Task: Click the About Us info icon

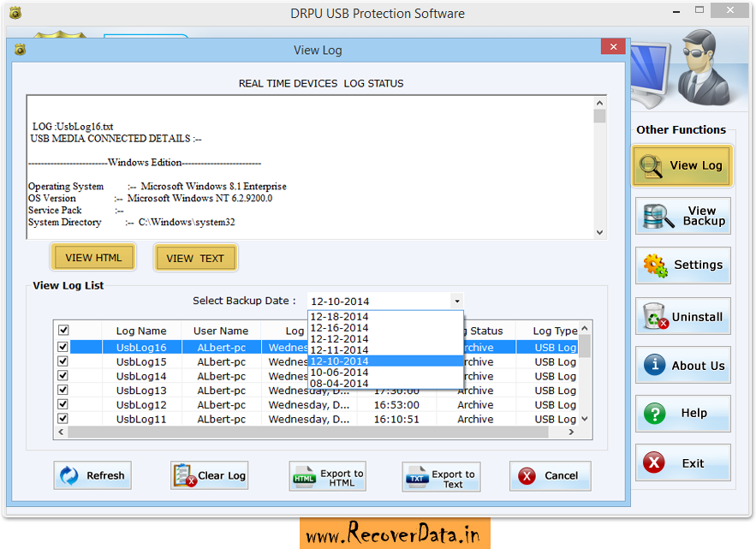Action: [x=655, y=365]
